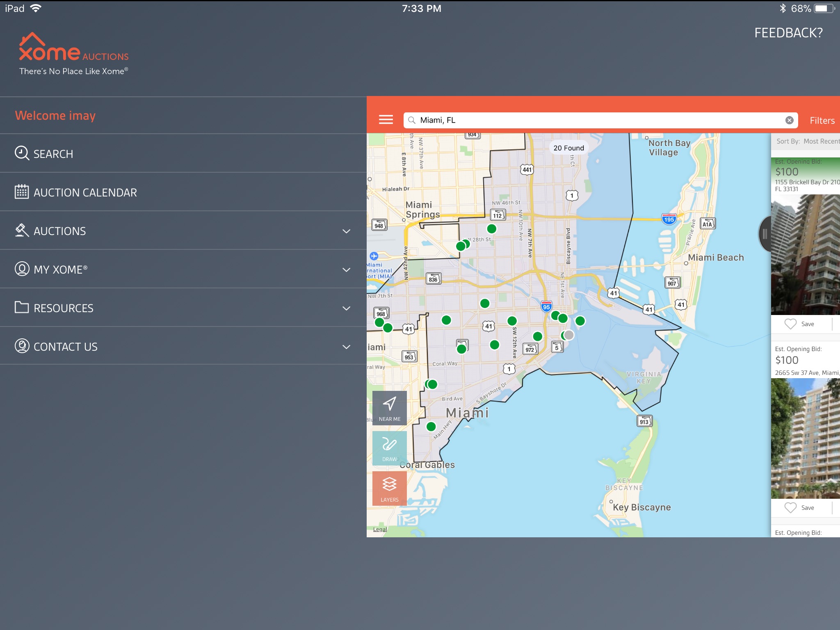Change the Sort By Most Recent option
Screen dimensions: 840x630
808,141
